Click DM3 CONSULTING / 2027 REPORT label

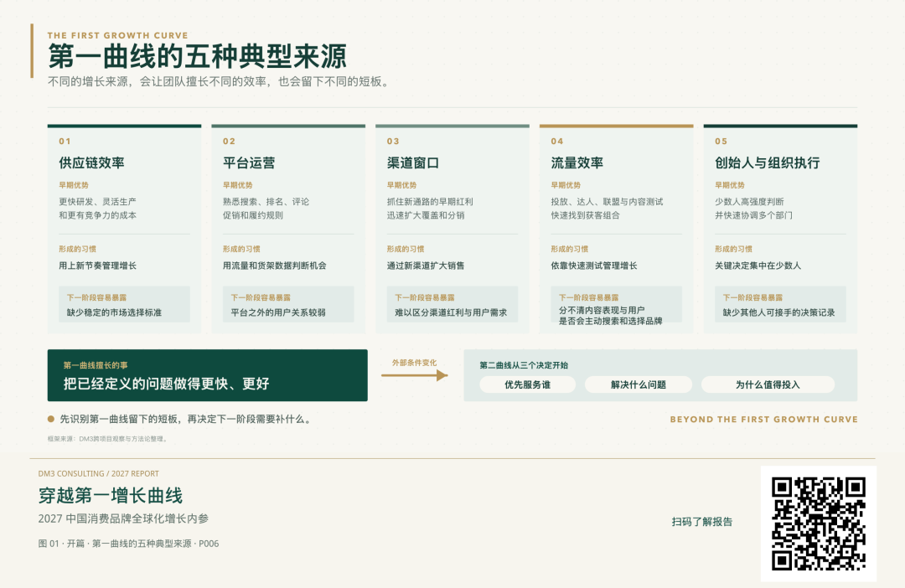98,474
